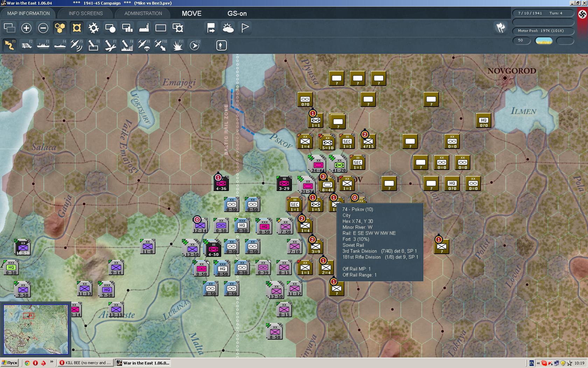Select the 41-20 green unit stack
The image size is (588, 368).
click(338, 164)
